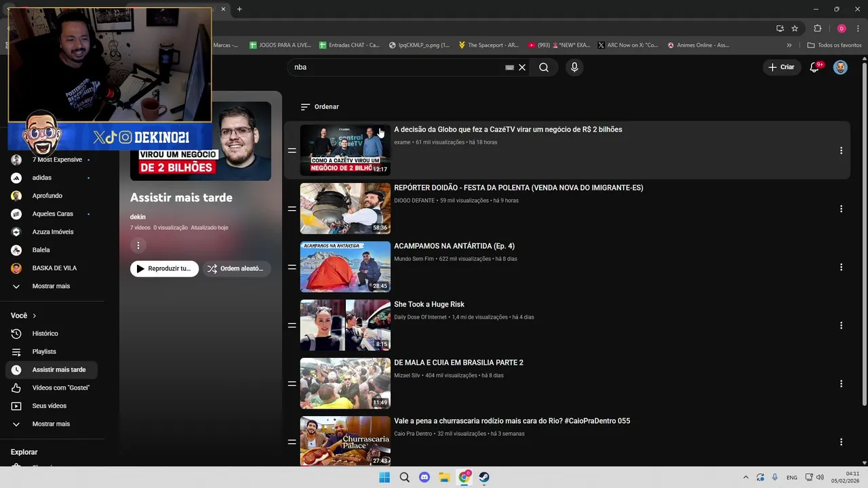
Task: Grab the reorder handle of the CazéTV video
Action: point(292,150)
